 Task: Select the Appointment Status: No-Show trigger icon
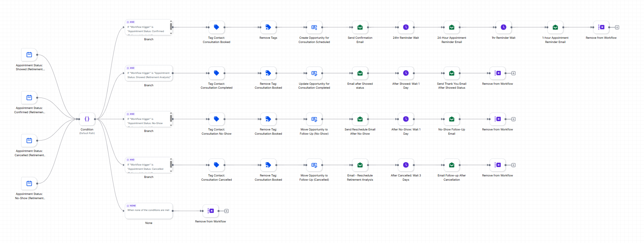(29, 183)
